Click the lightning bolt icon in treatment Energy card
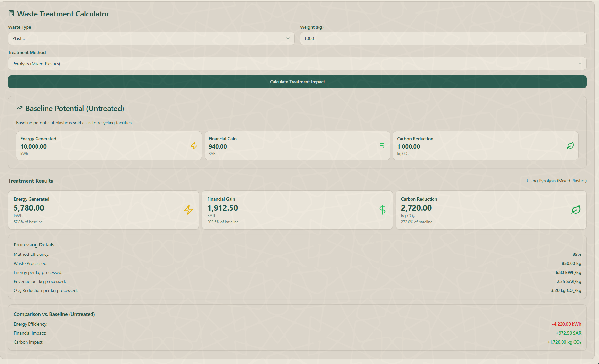The width and height of the screenshot is (599, 364). 188,210
